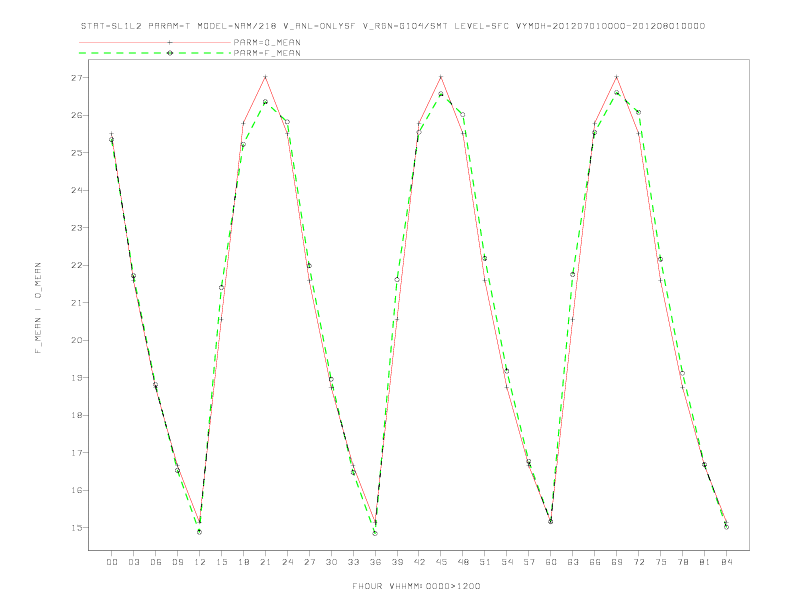Click the circle marker on the green dashed legend line

coord(170,53)
